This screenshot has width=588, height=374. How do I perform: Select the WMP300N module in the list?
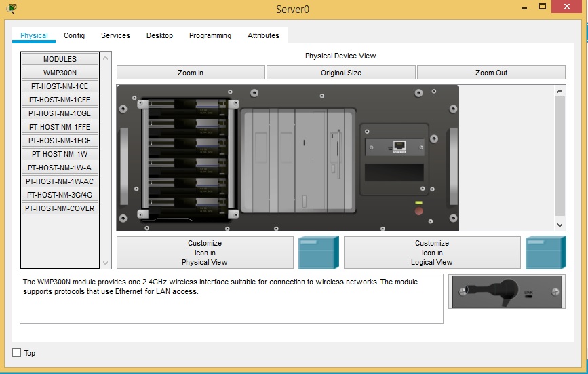(60, 73)
